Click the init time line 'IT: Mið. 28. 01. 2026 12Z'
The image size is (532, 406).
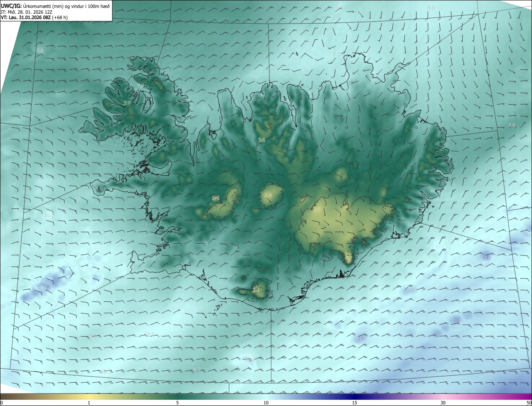coord(27,12)
